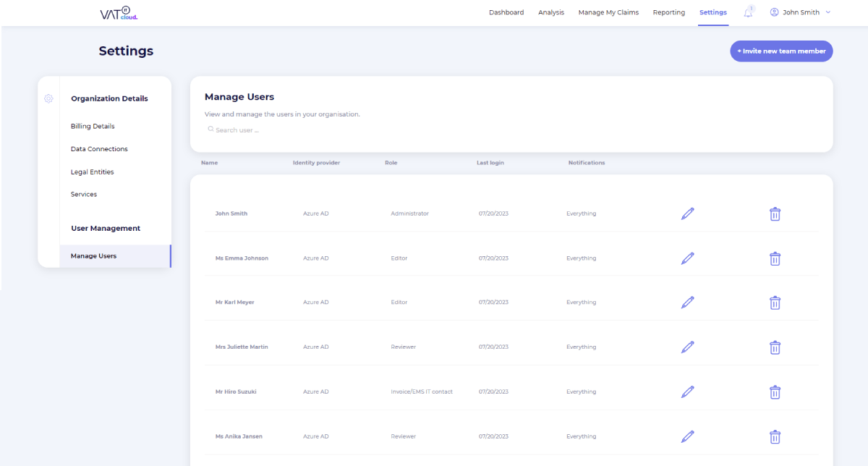Click trash icon for Mrs Juliette Martin
The height and width of the screenshot is (466, 868).
coord(775,347)
